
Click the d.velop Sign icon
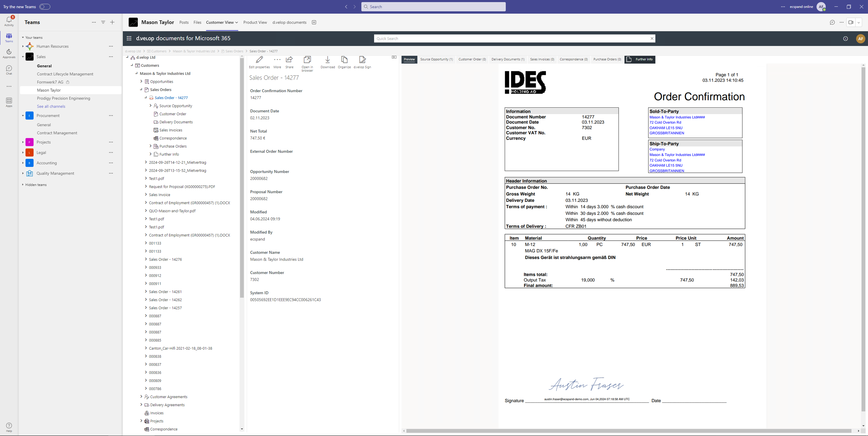[x=362, y=60]
